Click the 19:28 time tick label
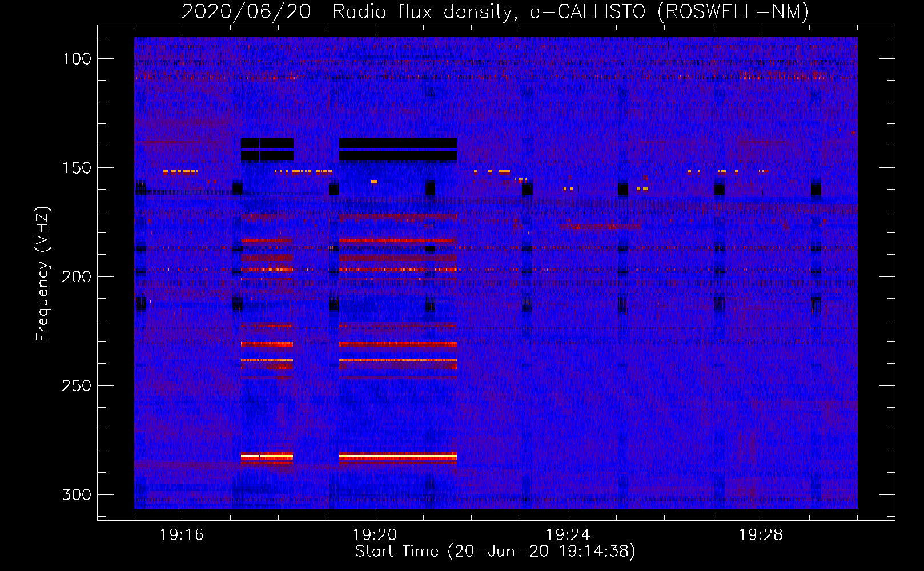Viewport: 924px width, 571px height. 761,535
